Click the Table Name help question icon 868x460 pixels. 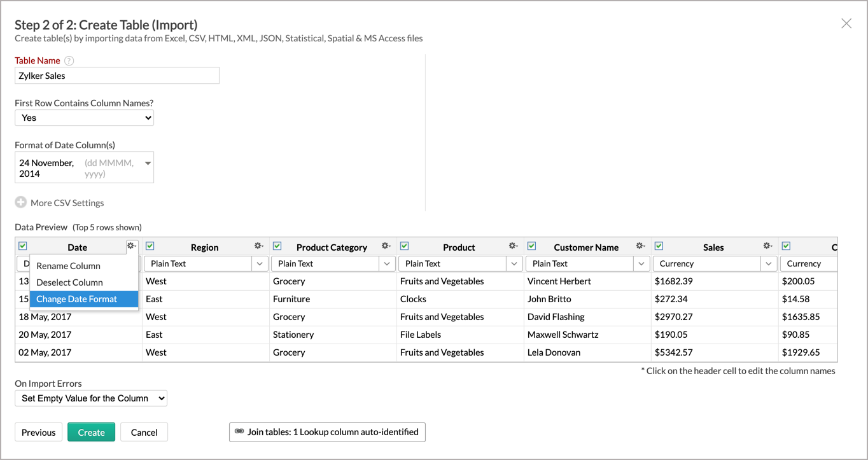point(69,61)
